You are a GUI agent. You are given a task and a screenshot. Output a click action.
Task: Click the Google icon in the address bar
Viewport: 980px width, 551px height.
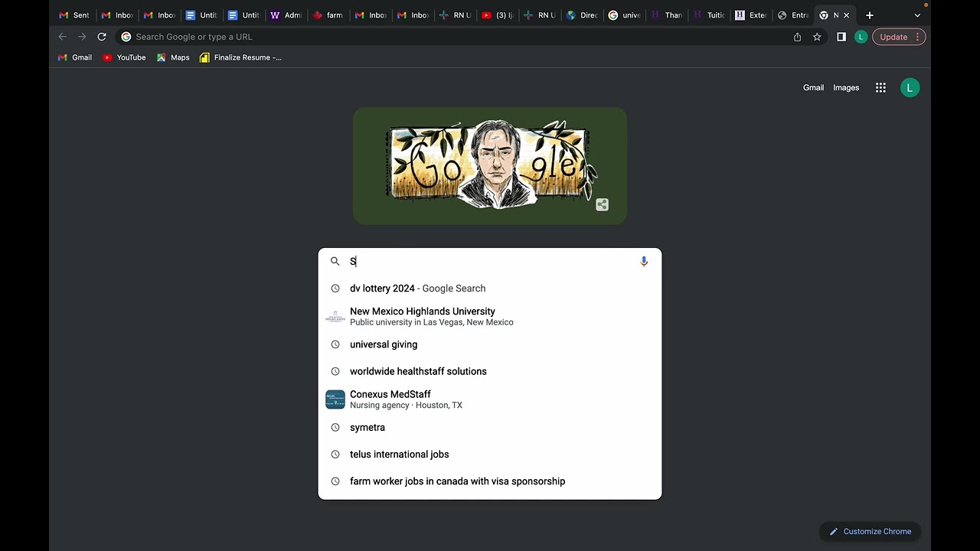point(126,37)
